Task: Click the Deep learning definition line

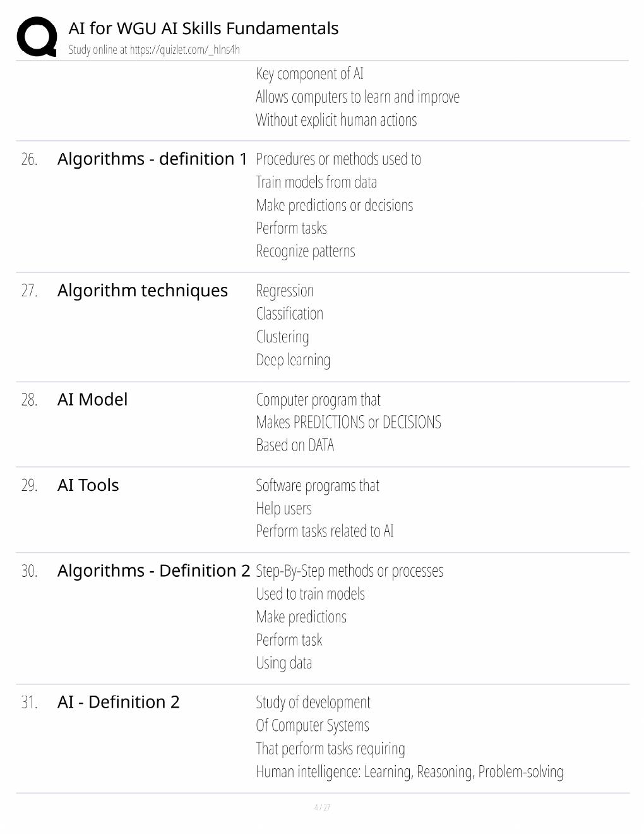Action: [293, 360]
